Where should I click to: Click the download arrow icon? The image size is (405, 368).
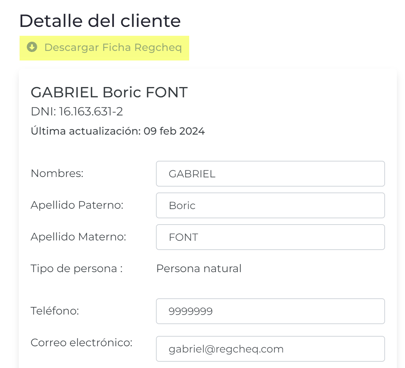[x=32, y=47]
